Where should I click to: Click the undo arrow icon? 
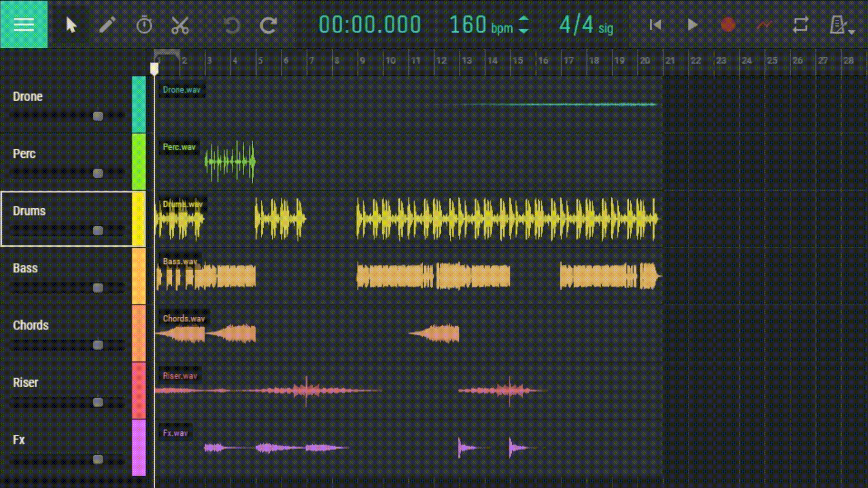(x=232, y=25)
